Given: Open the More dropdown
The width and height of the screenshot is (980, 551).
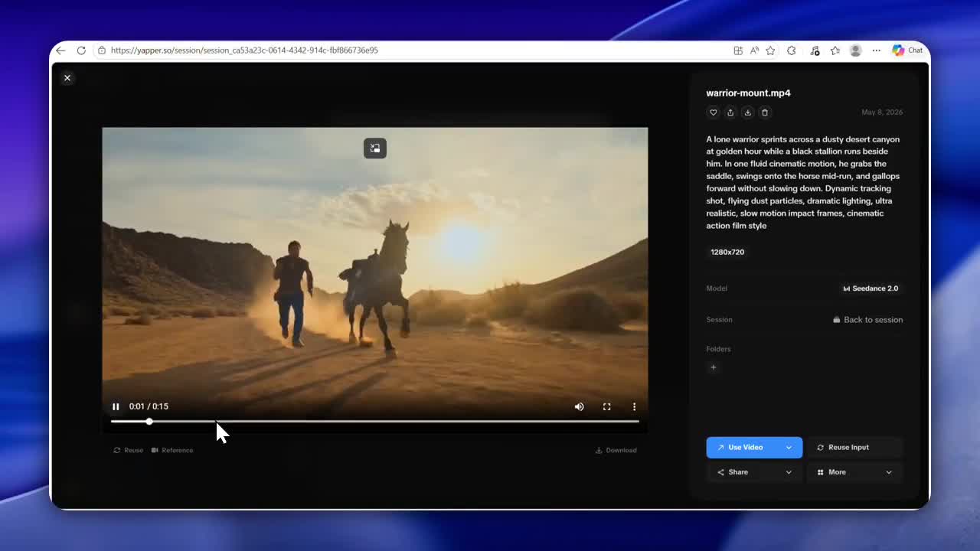Looking at the screenshot, I should tap(855, 472).
